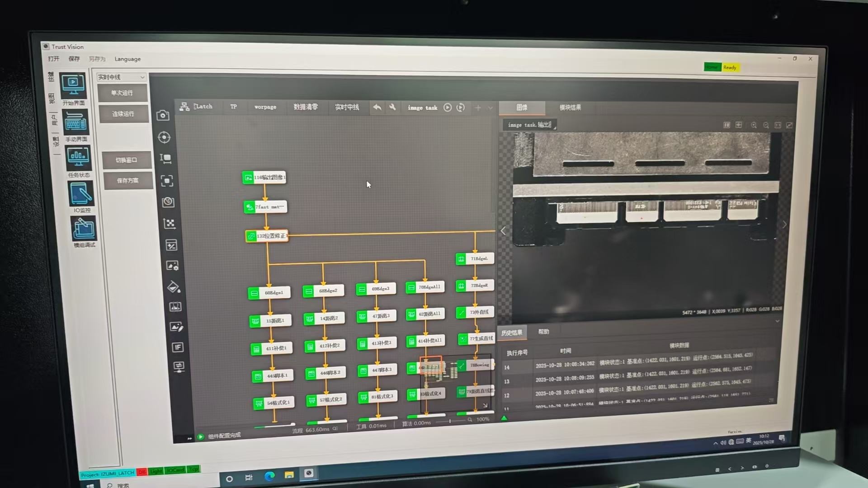Click the green play icon in the status bar
This screenshot has width=868, height=488.
[x=200, y=437]
